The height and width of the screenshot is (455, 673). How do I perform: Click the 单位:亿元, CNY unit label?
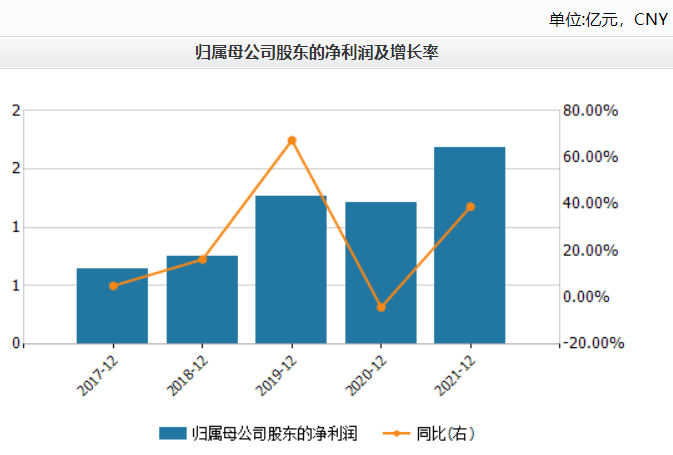coord(607,19)
